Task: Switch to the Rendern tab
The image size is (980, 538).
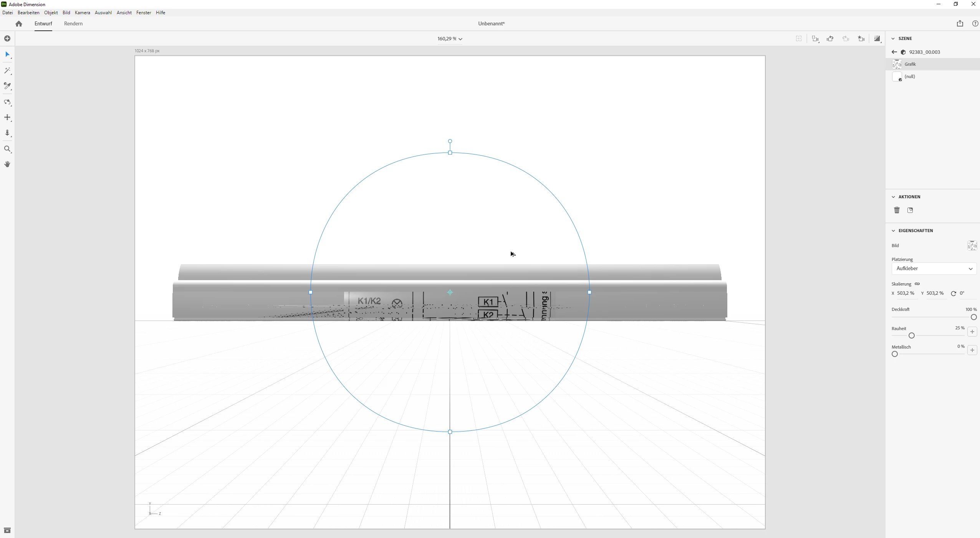Action: pos(73,23)
